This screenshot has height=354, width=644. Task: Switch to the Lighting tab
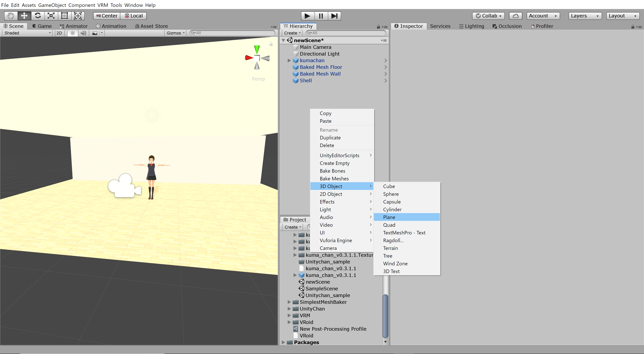(471, 26)
